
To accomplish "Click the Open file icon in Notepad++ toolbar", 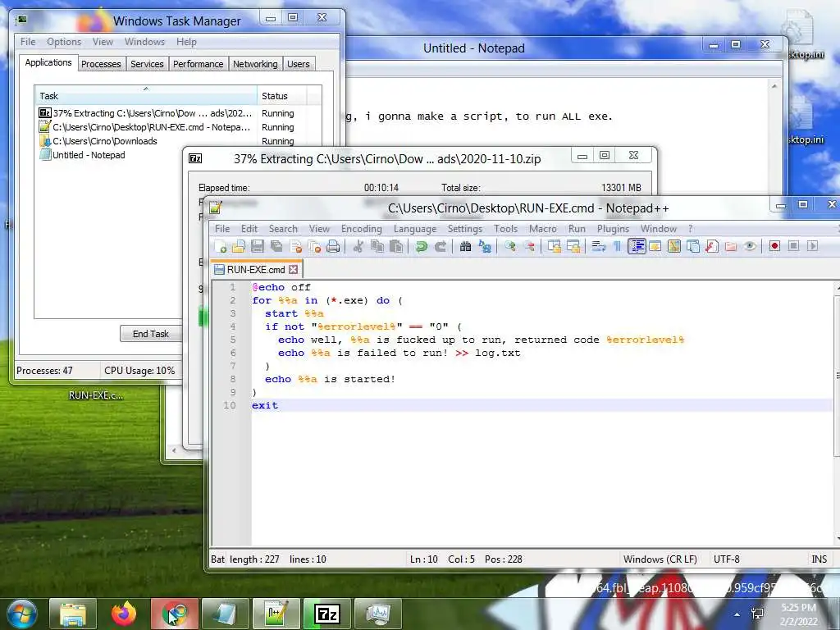I will (239, 246).
